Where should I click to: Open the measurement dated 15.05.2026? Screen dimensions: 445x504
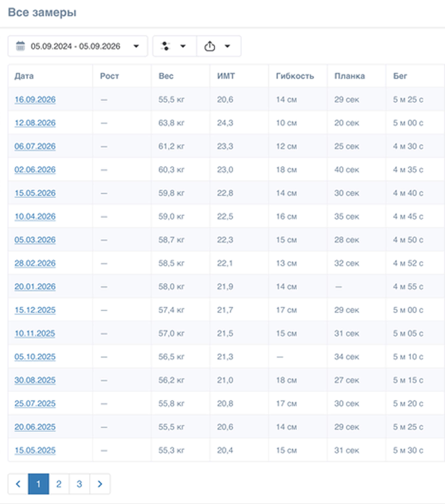35,193
